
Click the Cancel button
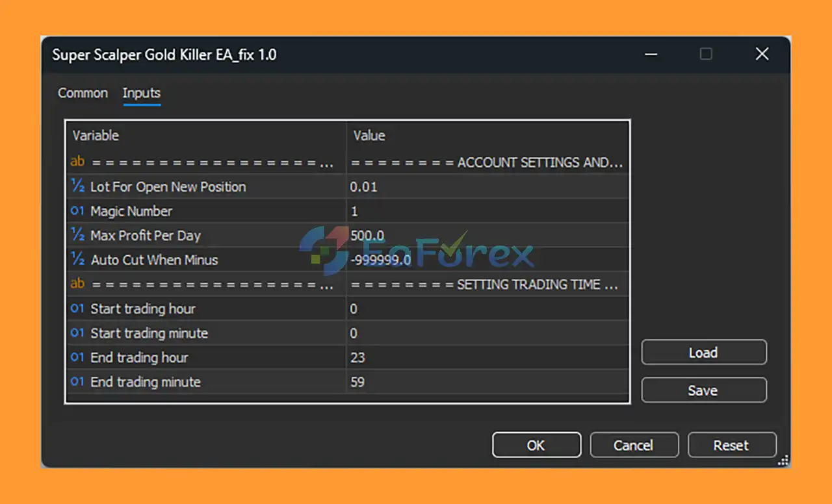click(634, 445)
